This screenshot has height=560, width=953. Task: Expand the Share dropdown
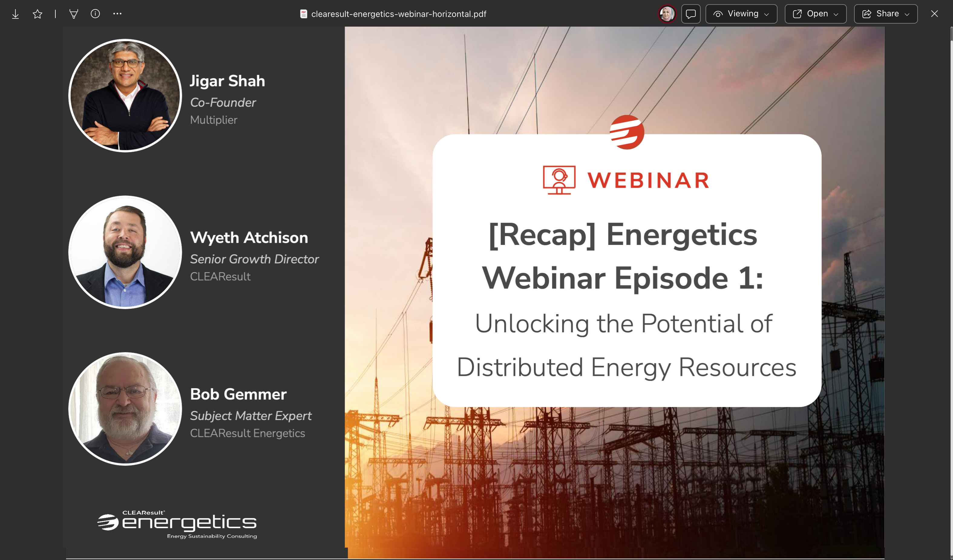(885, 14)
